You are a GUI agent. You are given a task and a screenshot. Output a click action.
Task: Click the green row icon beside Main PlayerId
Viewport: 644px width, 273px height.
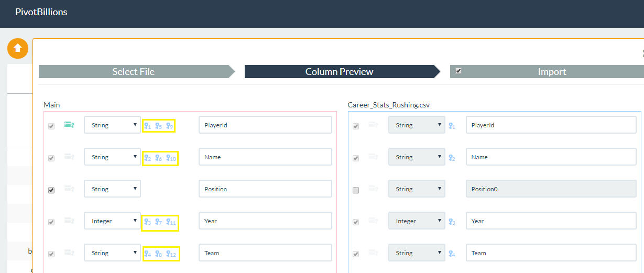pos(69,125)
